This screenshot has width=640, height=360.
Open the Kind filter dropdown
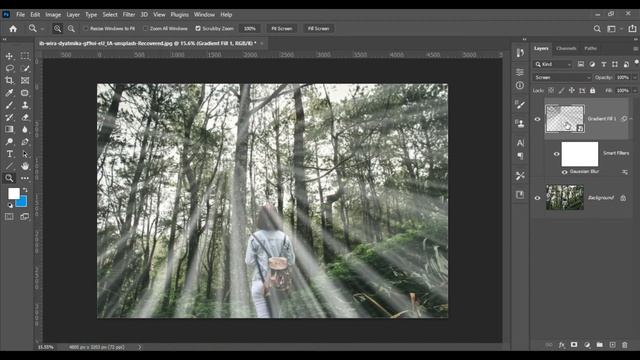tap(553, 64)
